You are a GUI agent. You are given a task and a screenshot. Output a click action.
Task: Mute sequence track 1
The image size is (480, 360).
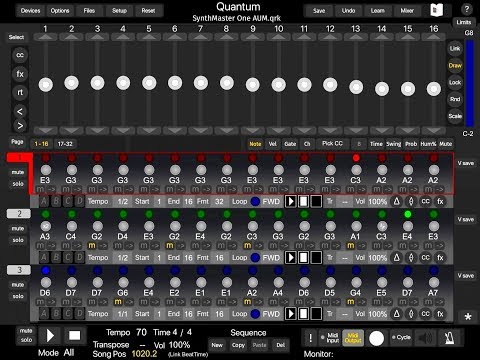18,172
